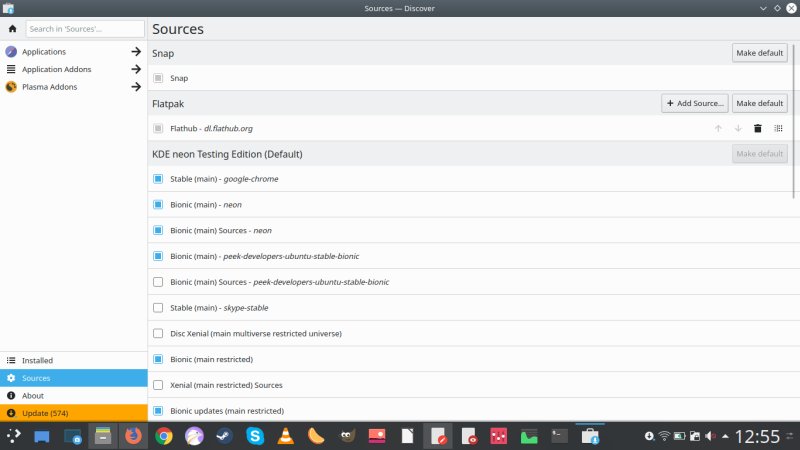The image size is (800, 450).
Task: Click the home icon in the sidebar
Action: pyautogui.click(x=12, y=29)
